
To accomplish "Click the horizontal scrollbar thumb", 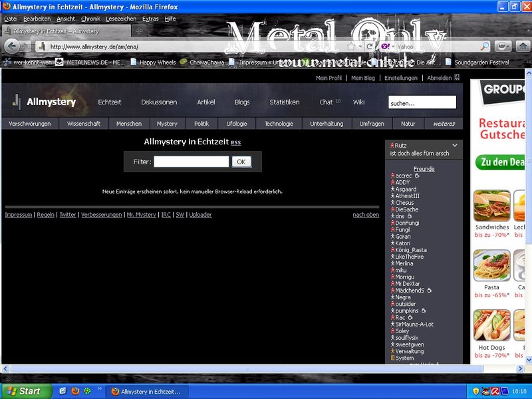I will tap(247, 369).
